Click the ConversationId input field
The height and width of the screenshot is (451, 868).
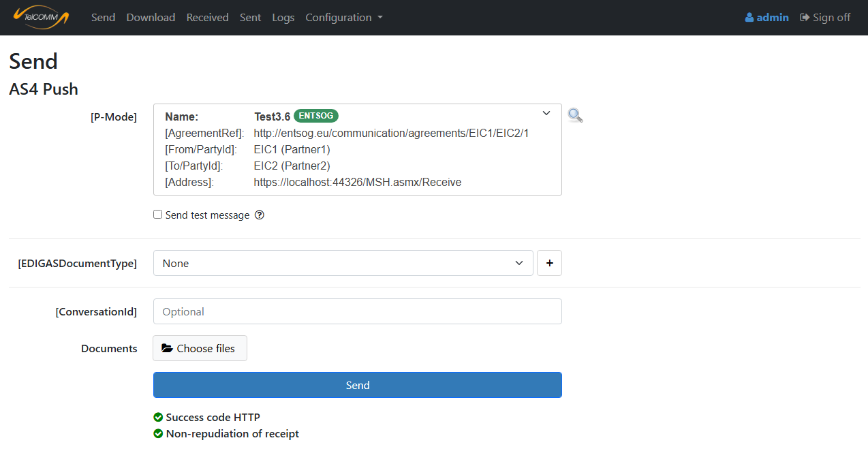point(357,311)
